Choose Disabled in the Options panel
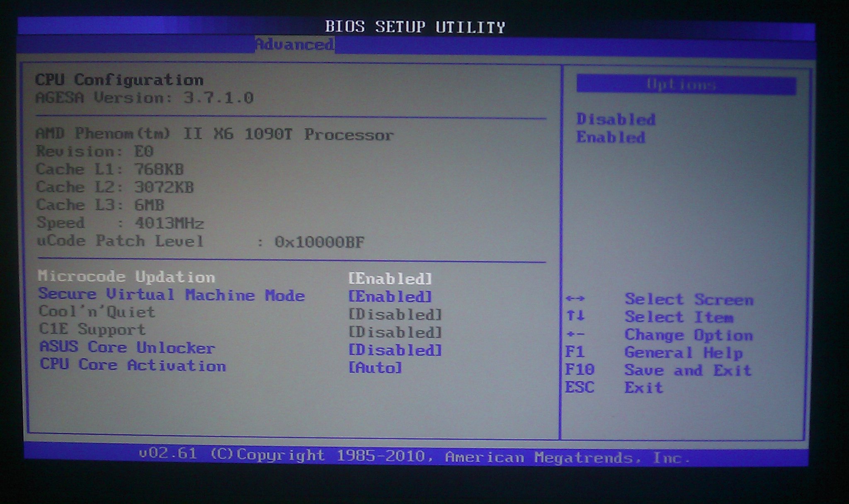Image resolution: width=849 pixels, height=504 pixels. click(x=616, y=119)
